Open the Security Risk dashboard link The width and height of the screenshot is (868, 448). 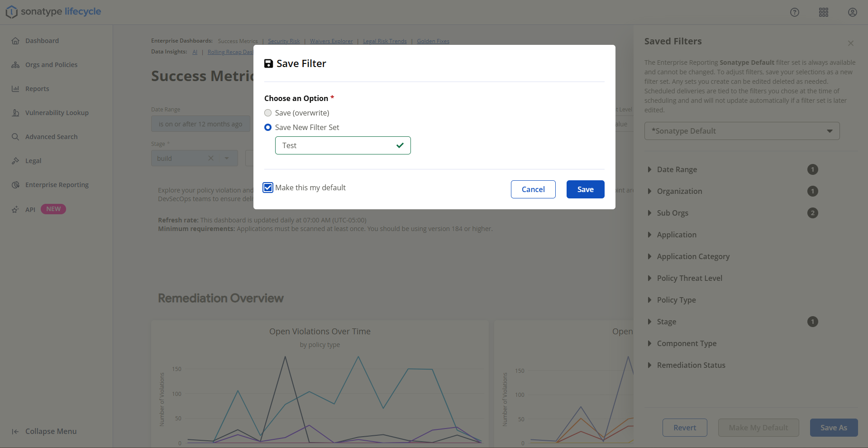point(284,41)
